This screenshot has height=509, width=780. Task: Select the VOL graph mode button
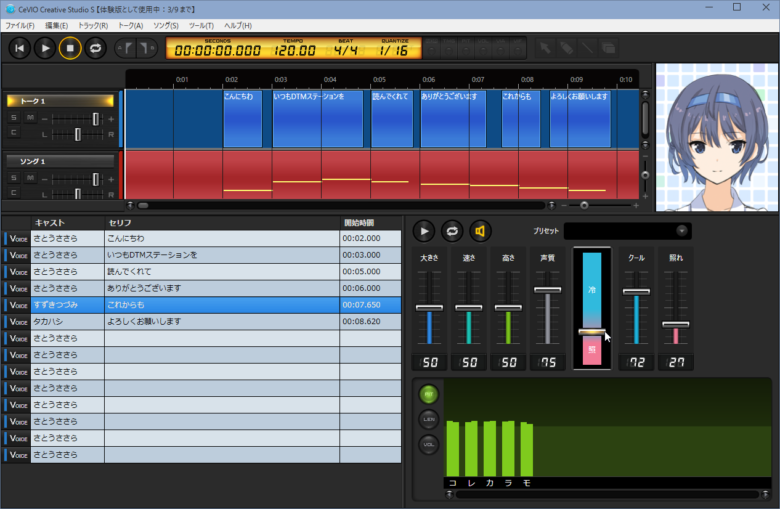[429, 444]
